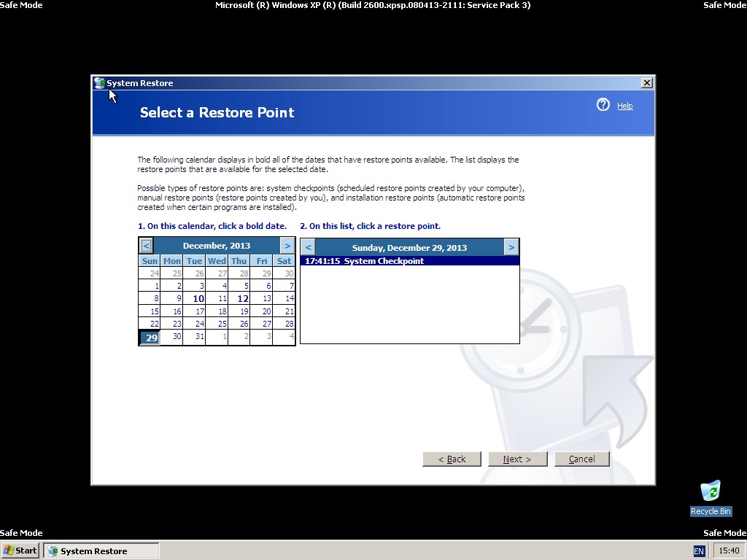
Task: Click the Sat weekday column header
Action: [x=284, y=261]
